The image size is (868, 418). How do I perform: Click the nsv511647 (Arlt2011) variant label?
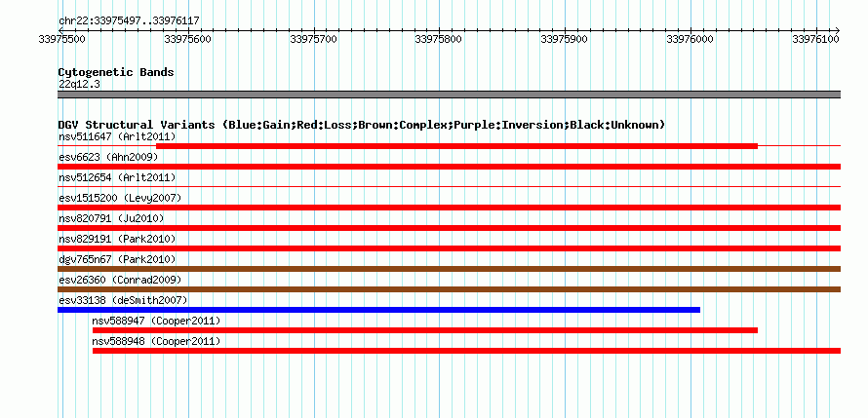(x=117, y=136)
